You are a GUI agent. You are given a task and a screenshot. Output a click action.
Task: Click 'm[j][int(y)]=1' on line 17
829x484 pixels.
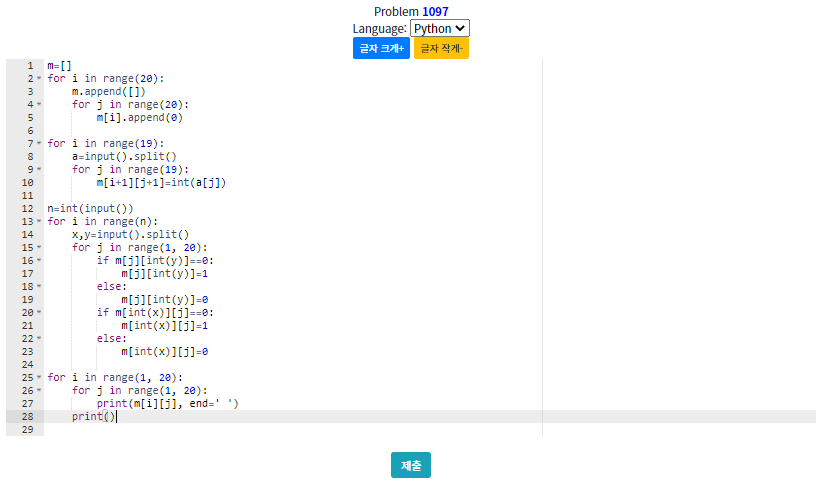coord(164,273)
